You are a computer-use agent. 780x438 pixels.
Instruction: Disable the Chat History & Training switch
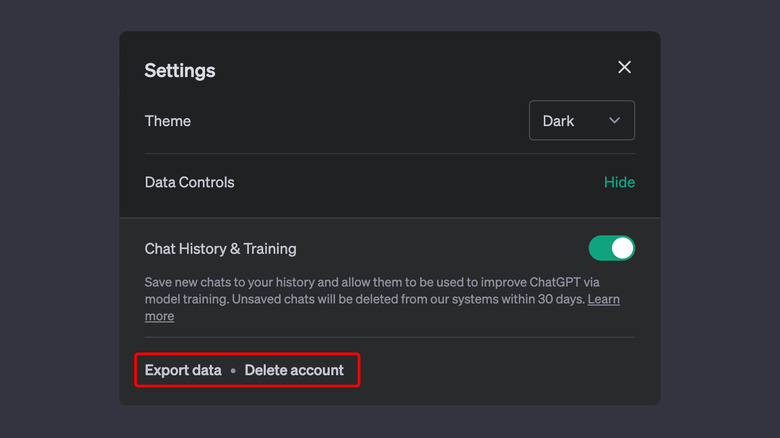[x=611, y=248]
